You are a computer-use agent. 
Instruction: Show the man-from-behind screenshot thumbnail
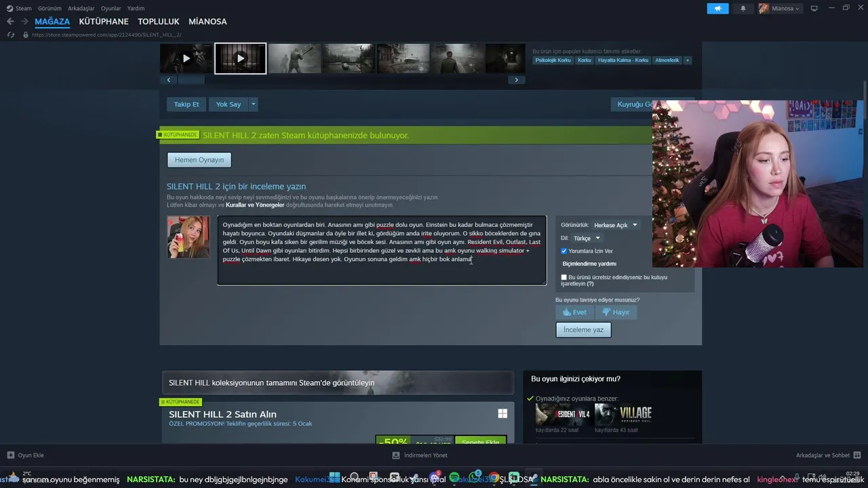457,58
